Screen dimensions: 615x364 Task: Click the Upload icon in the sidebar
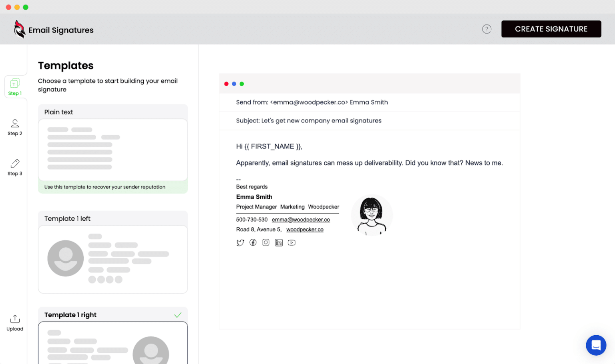point(15,322)
